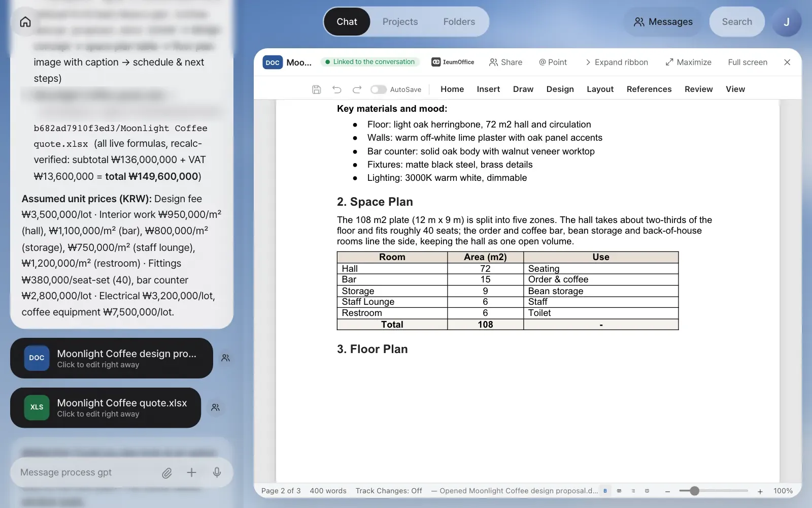
Task: Click the plus icon in message box
Action: [x=191, y=472]
